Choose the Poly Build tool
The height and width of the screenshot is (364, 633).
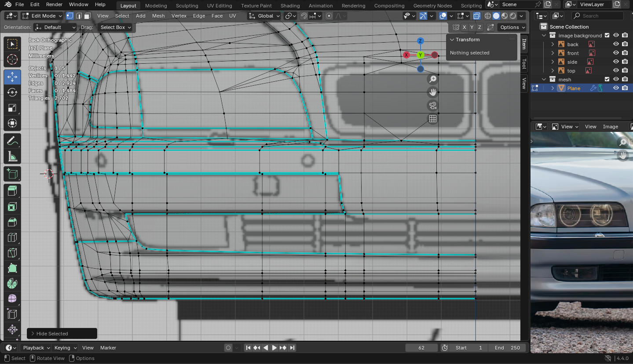12,268
